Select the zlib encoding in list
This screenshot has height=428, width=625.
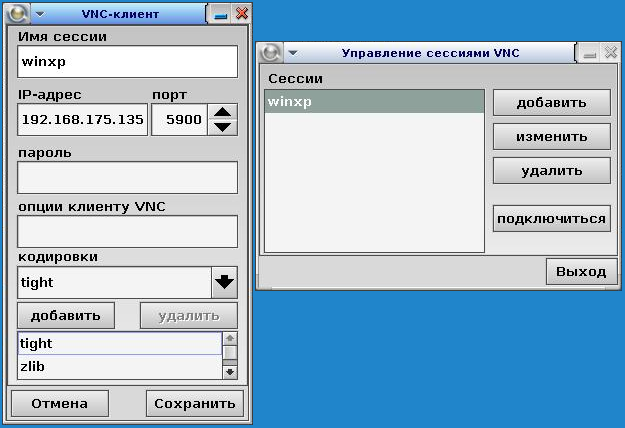coord(119,367)
